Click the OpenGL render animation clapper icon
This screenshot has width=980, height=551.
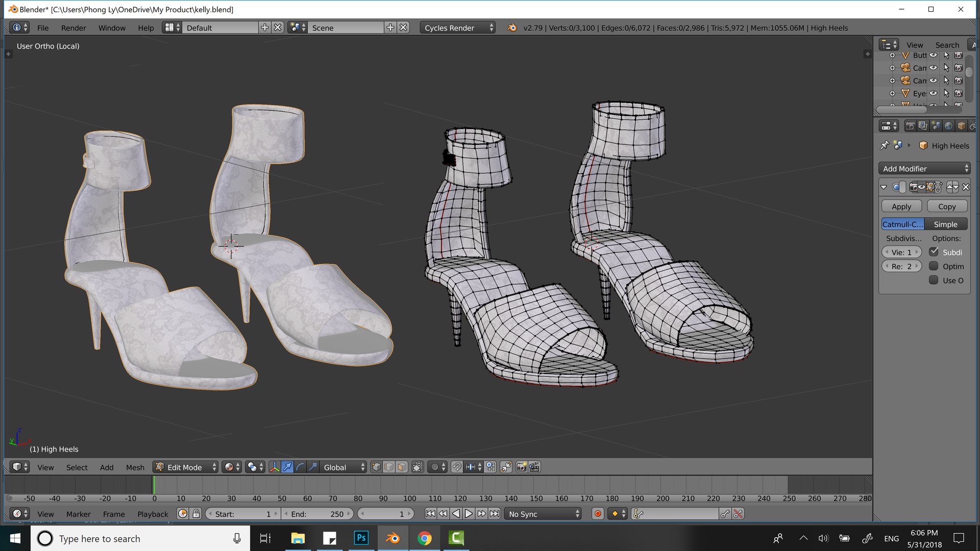[x=534, y=467]
